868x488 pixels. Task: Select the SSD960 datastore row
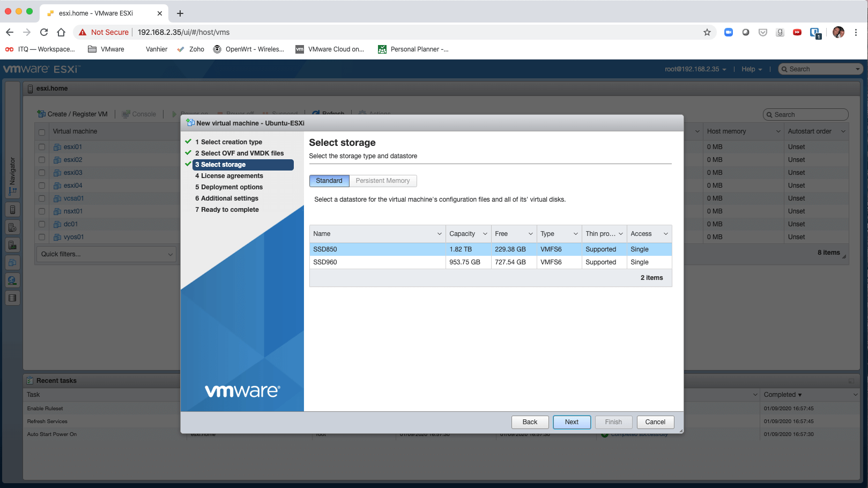click(x=491, y=262)
